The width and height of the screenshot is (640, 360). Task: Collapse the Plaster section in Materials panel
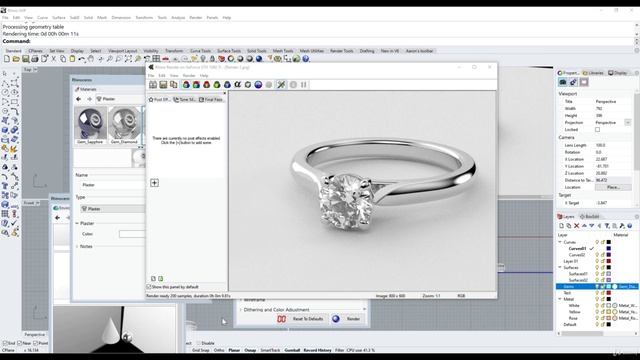click(77, 223)
